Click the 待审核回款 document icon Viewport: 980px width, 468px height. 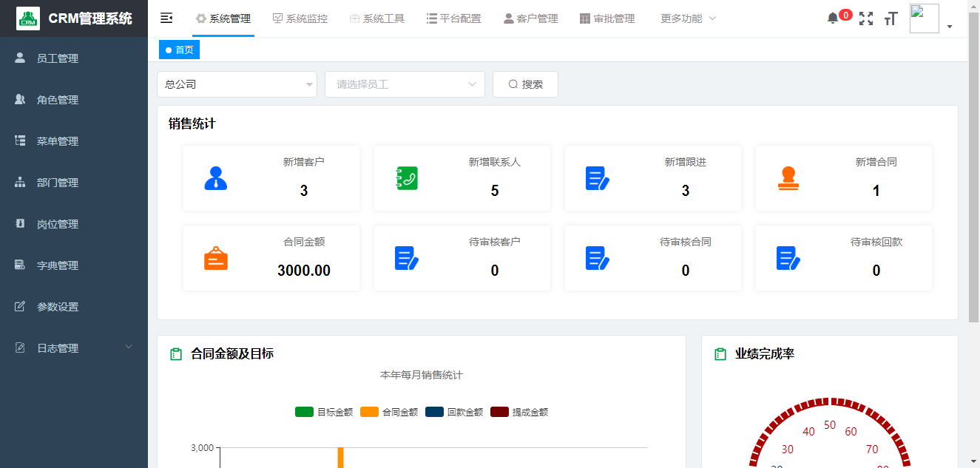[x=788, y=258]
